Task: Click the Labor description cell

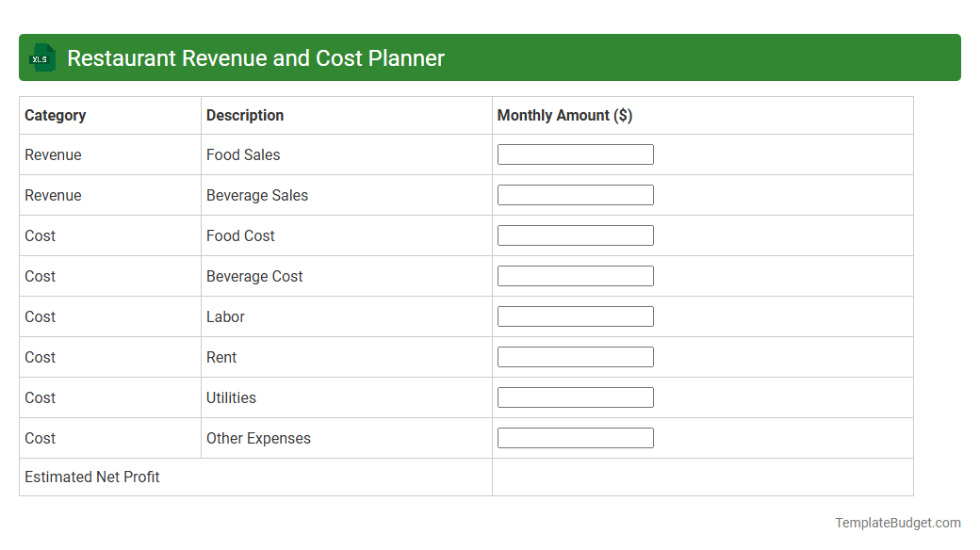Action: (225, 316)
